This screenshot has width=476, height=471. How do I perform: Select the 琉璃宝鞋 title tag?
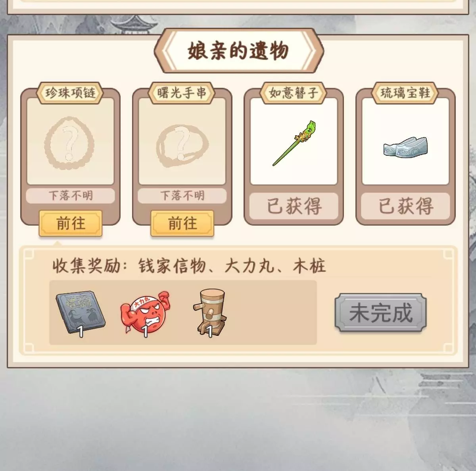coord(405,93)
